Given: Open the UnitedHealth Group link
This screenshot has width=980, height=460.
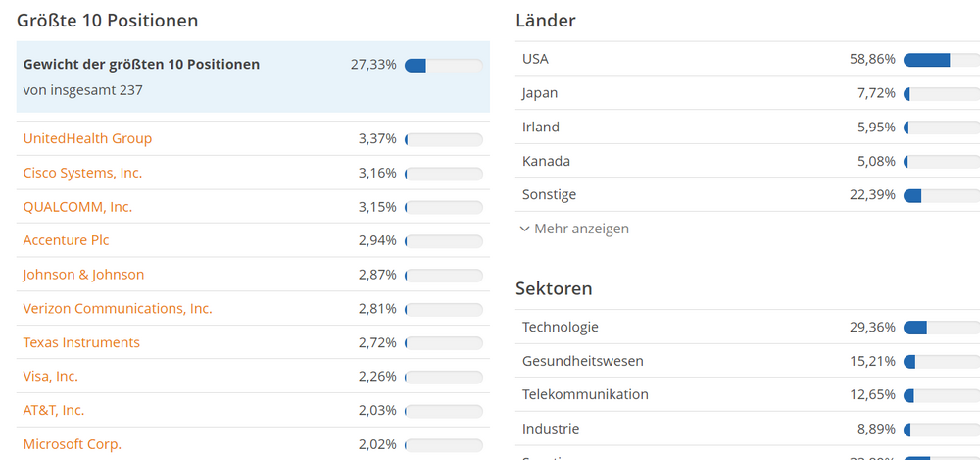Looking at the screenshot, I should point(87,138).
